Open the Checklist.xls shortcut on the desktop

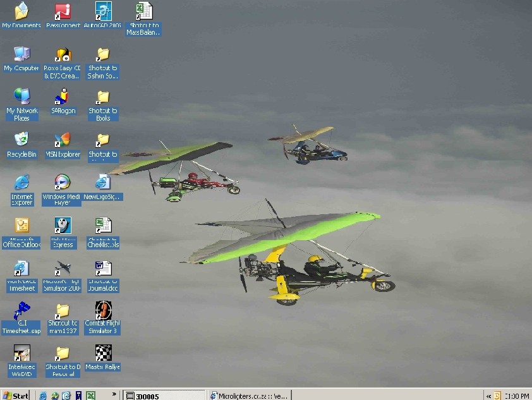pos(103,233)
